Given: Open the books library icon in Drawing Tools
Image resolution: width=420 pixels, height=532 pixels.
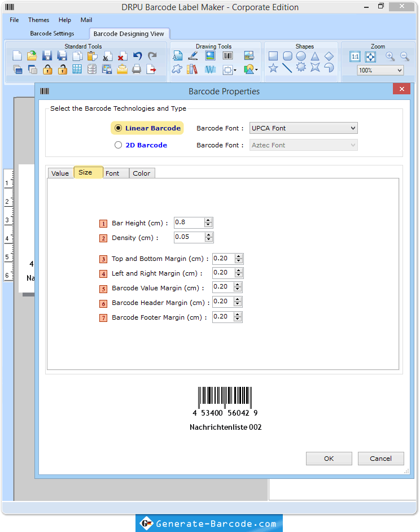Looking at the screenshot, I should pyautogui.click(x=192, y=69).
